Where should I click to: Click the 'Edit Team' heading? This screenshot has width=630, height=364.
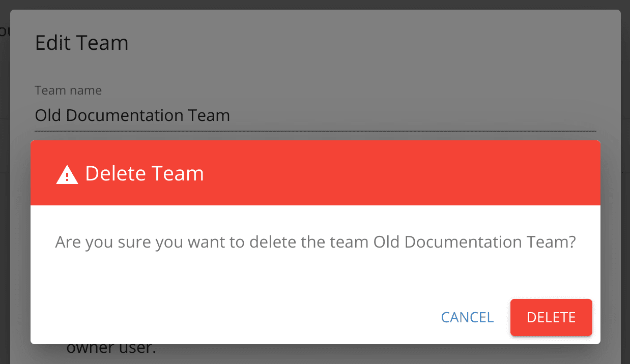point(81,43)
